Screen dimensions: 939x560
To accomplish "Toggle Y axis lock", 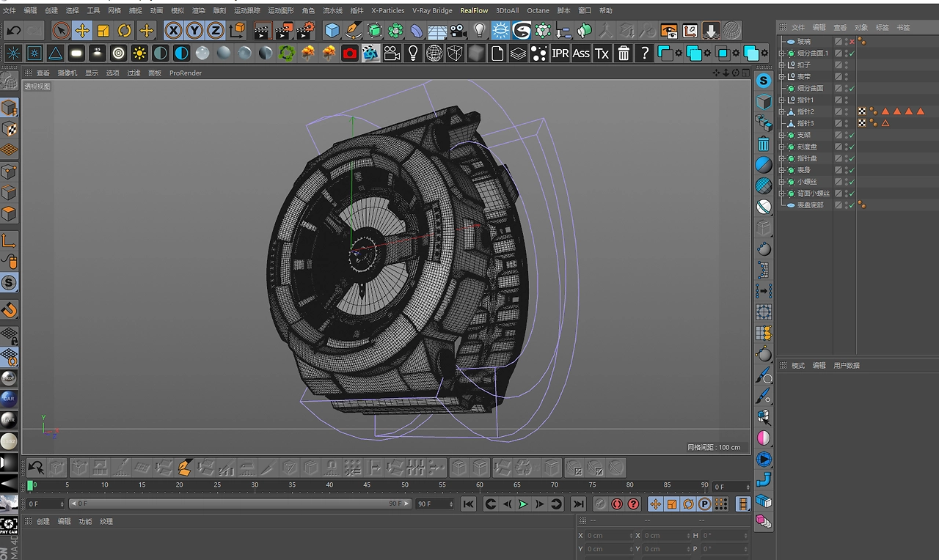I will pyautogui.click(x=194, y=30).
